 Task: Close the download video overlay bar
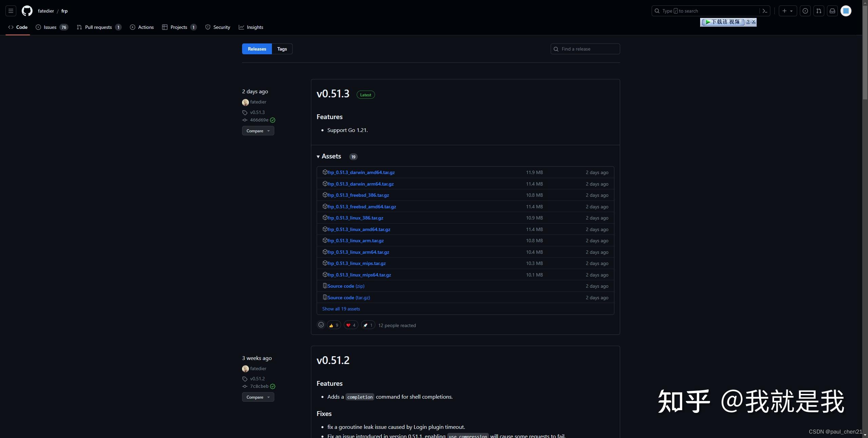point(753,22)
